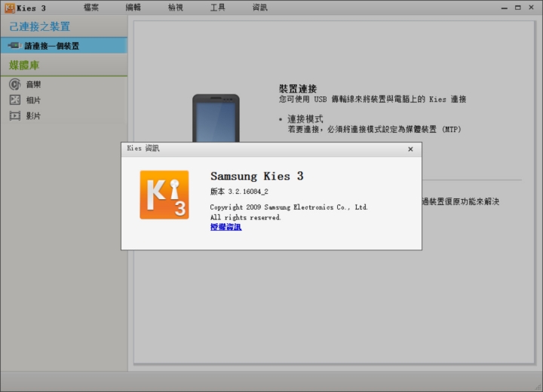This screenshot has height=392, width=543.
Task: Close the Kies 資訊 dialog
Action: [410, 149]
